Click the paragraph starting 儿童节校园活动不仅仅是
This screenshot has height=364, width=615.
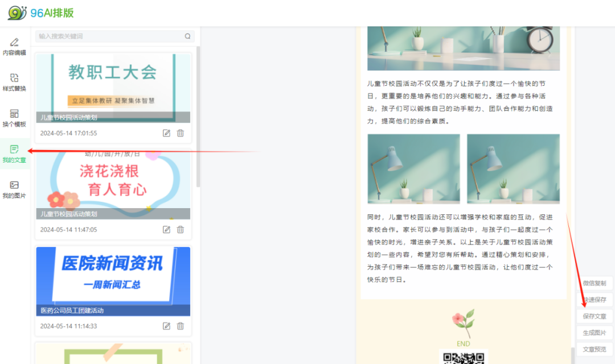pos(460,102)
